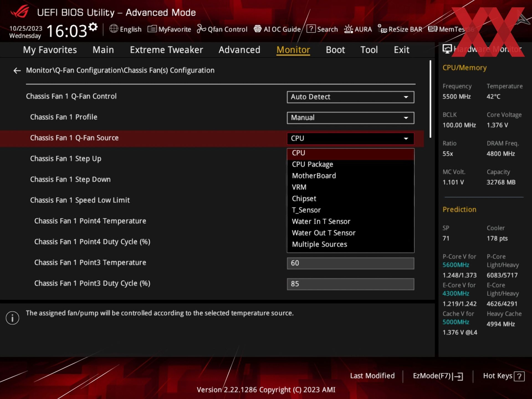Screen dimensions: 532x399
Task: Pick T_Sensor from source list
Action: click(351, 210)
